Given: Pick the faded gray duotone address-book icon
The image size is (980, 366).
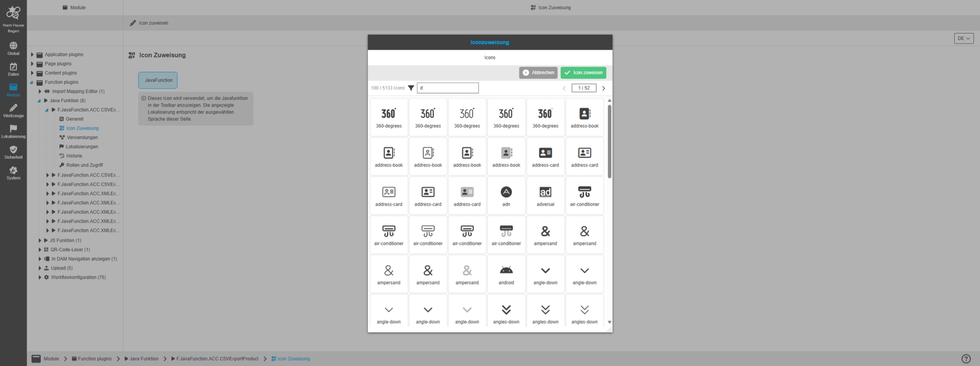Looking at the screenshot, I should (506, 157).
